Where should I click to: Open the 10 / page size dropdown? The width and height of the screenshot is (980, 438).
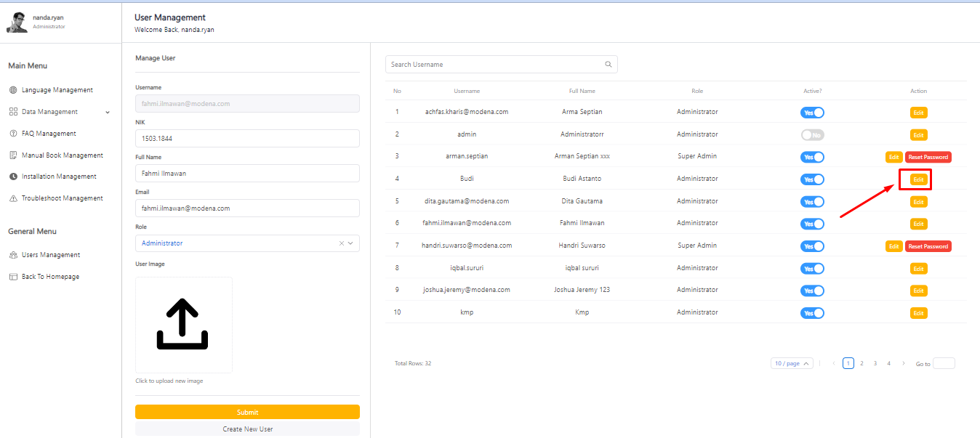click(792, 363)
